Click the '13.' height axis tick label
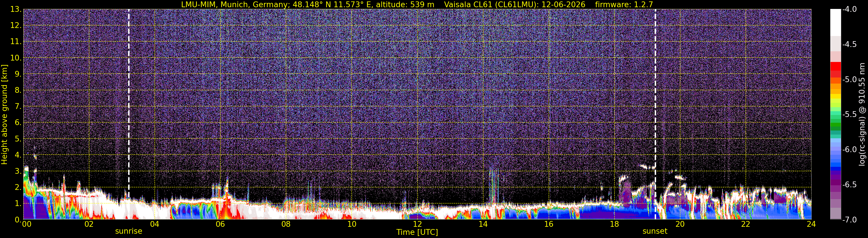The height and width of the screenshot is (238, 868). coord(16,9)
